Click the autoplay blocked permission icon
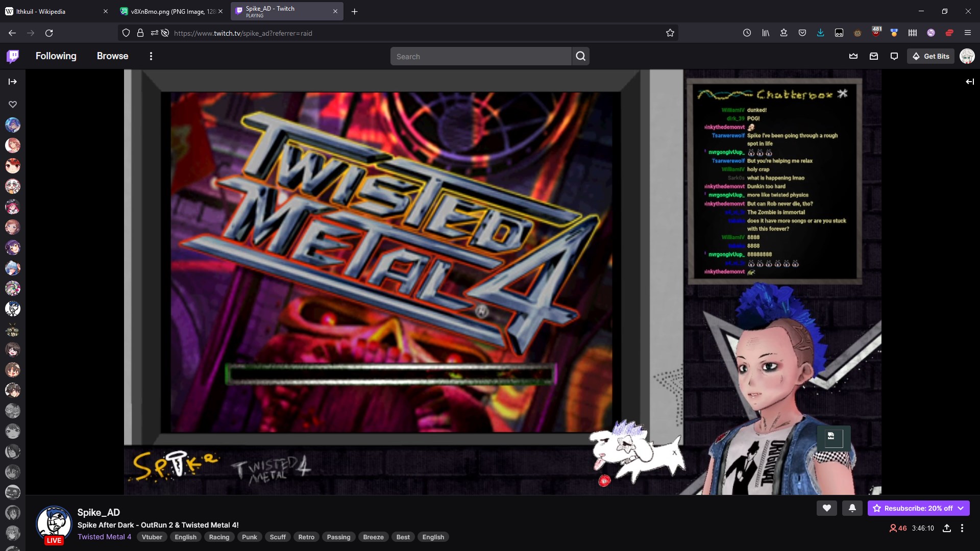The height and width of the screenshot is (551, 980). 165,33
